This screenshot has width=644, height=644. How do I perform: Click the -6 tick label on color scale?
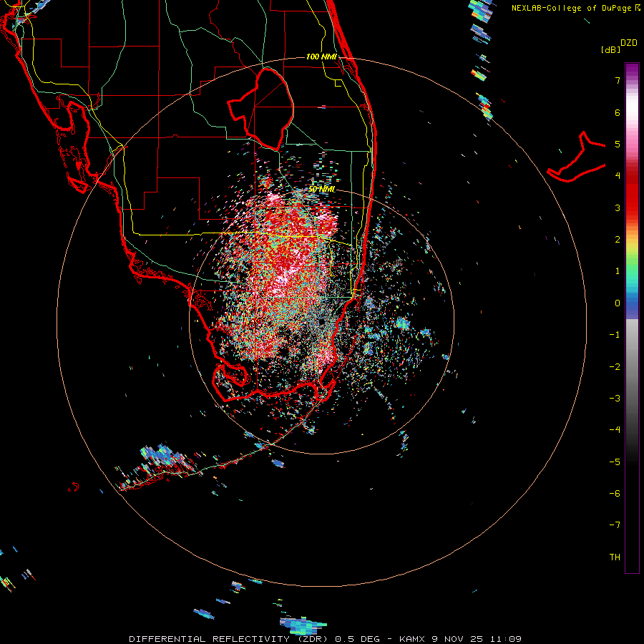coord(615,494)
